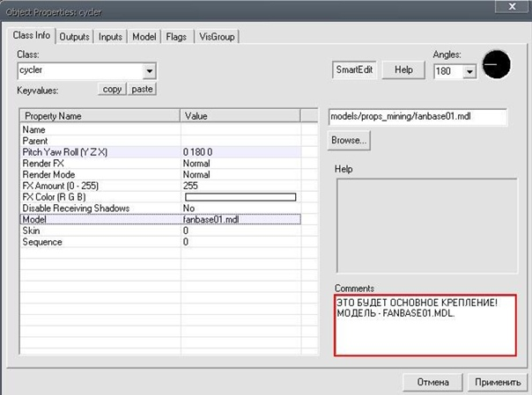Click the FX Color swatch bar
The height and width of the screenshot is (395, 532).
240,197
